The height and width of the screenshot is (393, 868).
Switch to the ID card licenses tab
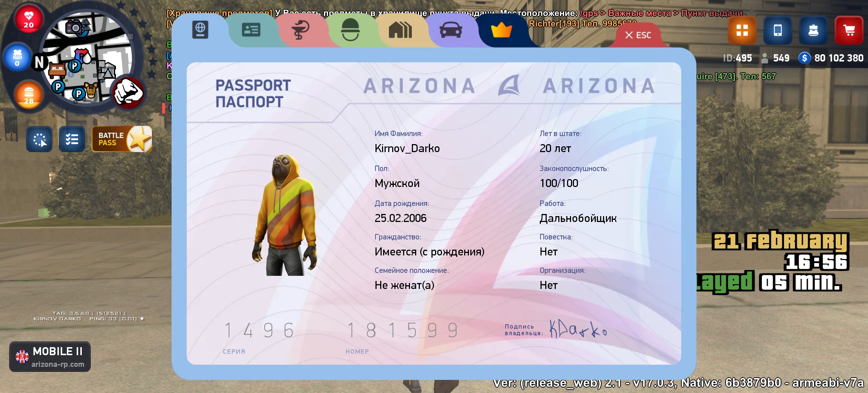251,30
